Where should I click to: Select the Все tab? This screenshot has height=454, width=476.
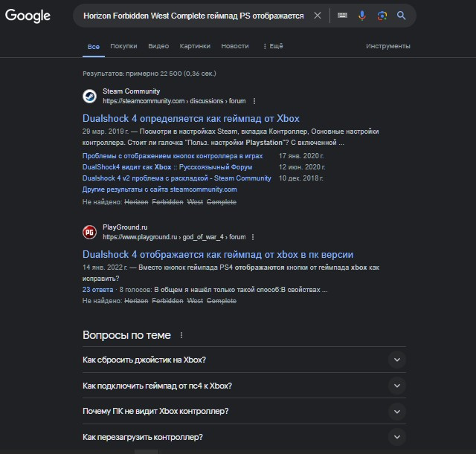[x=94, y=47]
